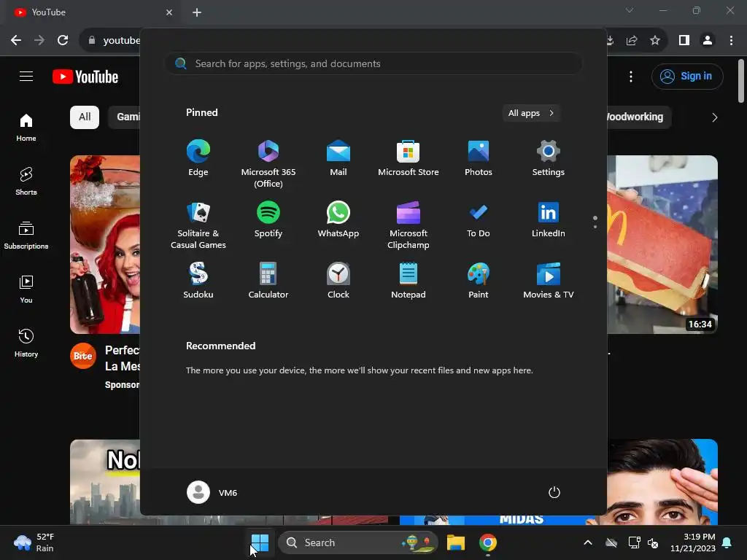Launch the Photos app
The height and width of the screenshot is (560, 747).
[x=479, y=158]
